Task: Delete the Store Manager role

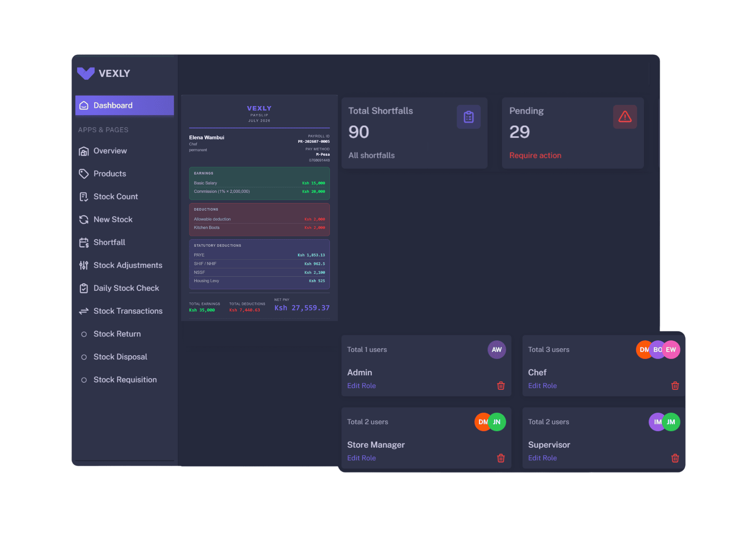Action: [x=501, y=458]
